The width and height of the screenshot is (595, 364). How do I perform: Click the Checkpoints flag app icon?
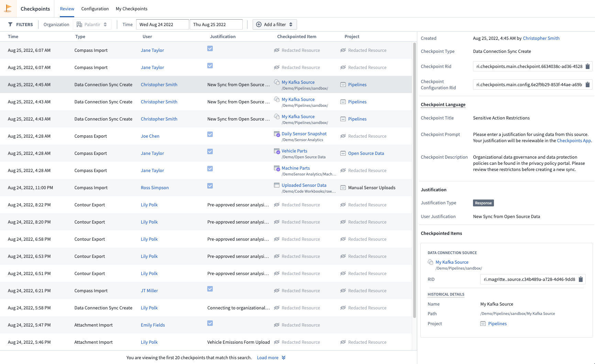point(8,8)
